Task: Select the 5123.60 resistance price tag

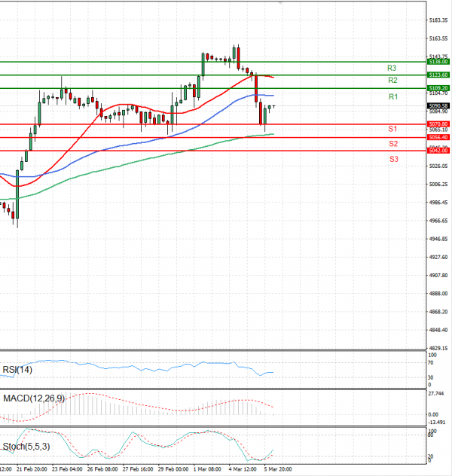Action: tap(438, 75)
